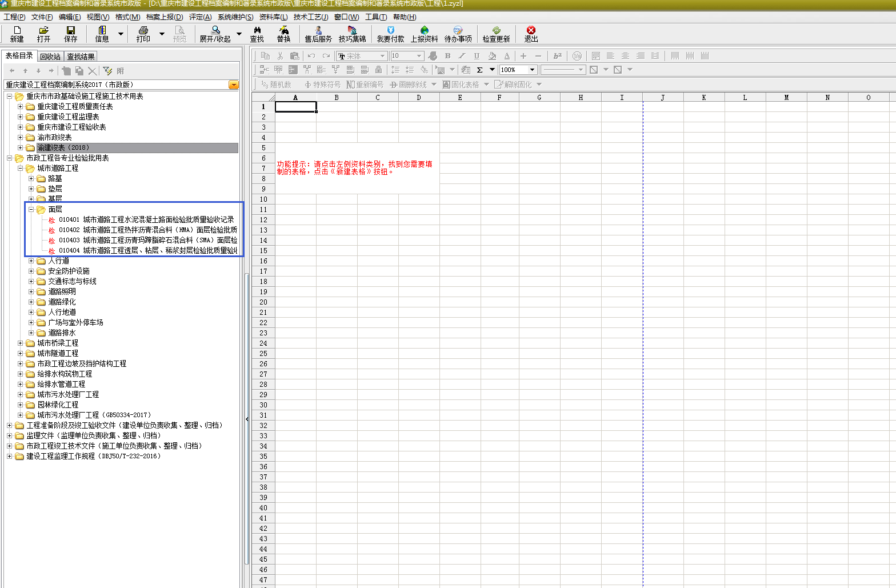Open the font size 10 dropdown

point(419,56)
